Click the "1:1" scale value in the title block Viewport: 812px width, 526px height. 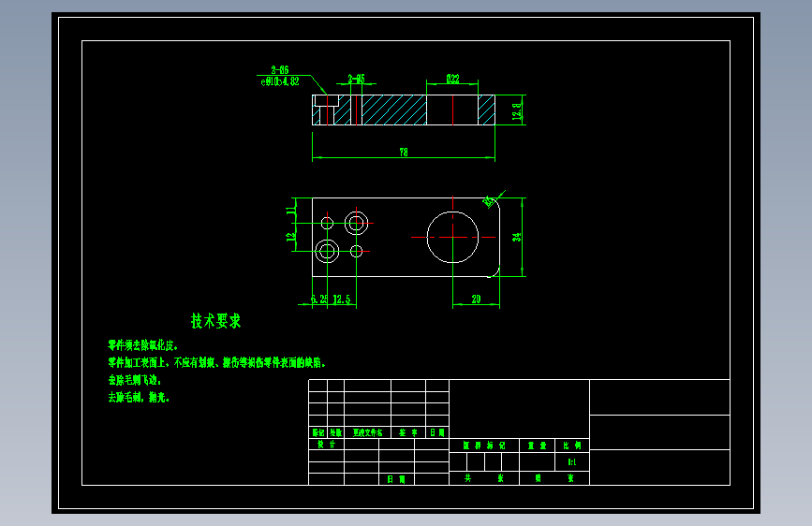[572, 461]
